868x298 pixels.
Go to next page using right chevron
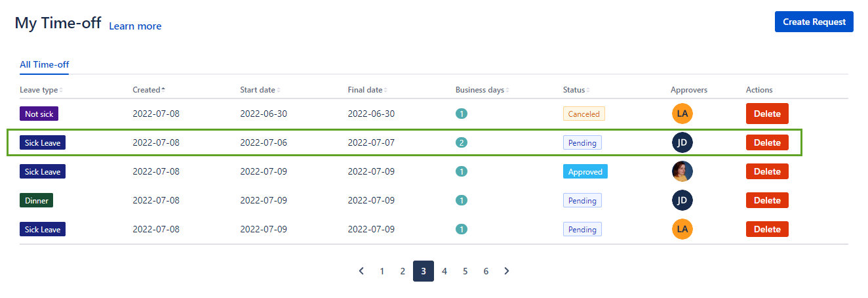[x=506, y=271]
